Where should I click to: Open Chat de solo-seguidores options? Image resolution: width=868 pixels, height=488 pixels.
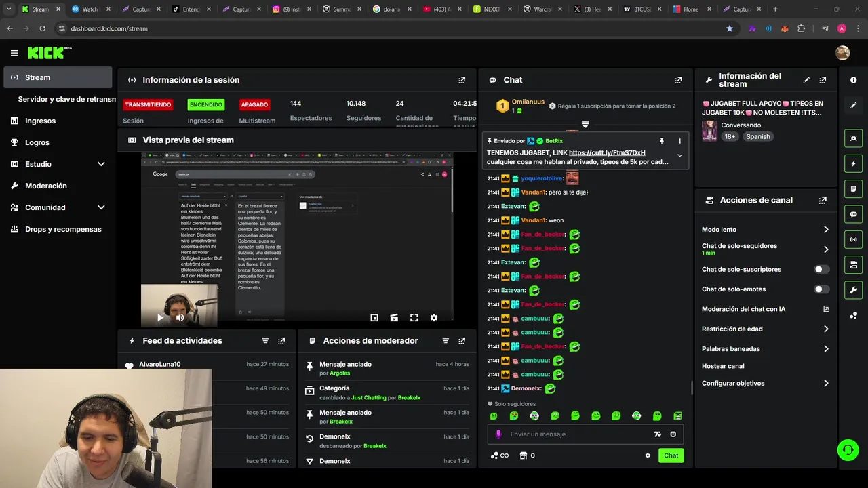[765, 249]
